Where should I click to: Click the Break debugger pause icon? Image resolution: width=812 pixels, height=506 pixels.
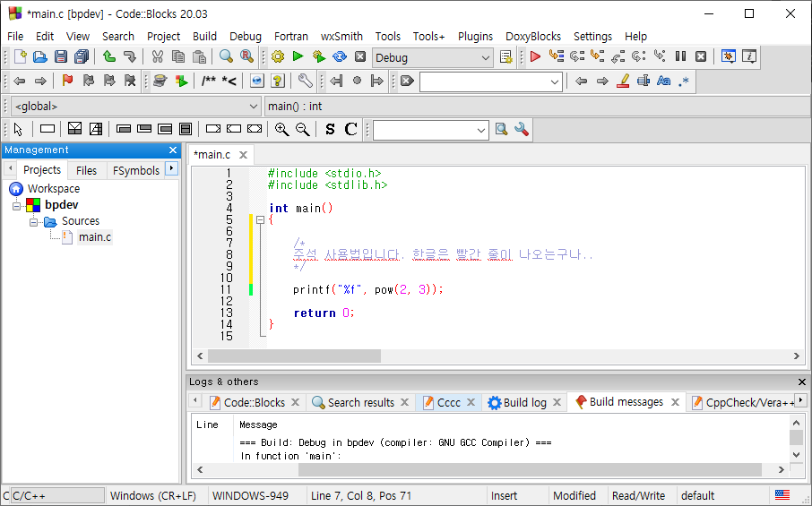[680, 56]
